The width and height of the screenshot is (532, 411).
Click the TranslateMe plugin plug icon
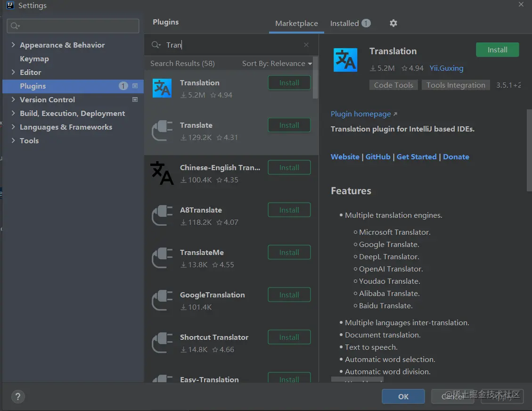point(162,258)
